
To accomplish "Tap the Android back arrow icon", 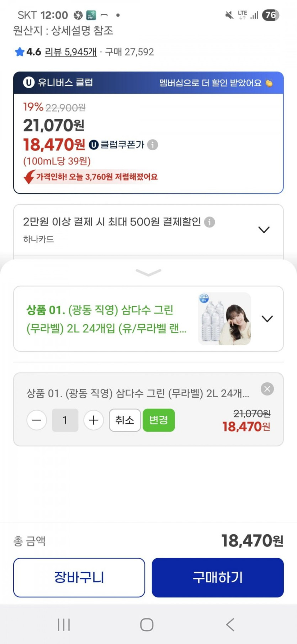I will [x=230, y=624].
